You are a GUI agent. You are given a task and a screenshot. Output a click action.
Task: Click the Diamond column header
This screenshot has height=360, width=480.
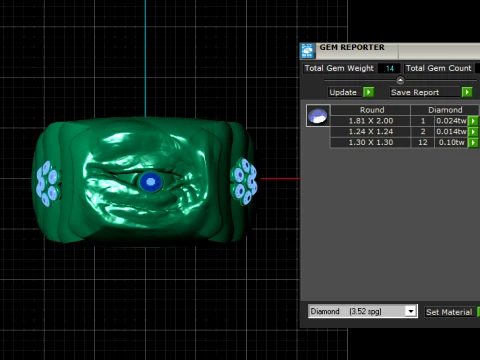click(x=445, y=110)
